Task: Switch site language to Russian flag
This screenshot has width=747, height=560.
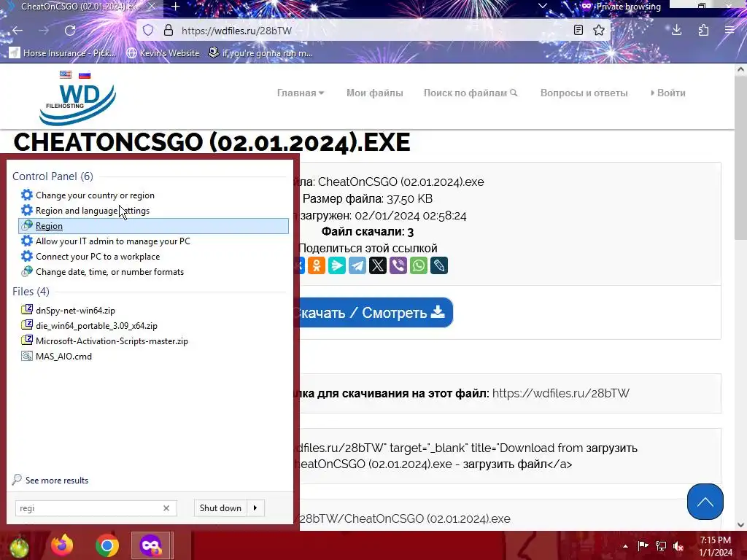Action: [x=85, y=75]
